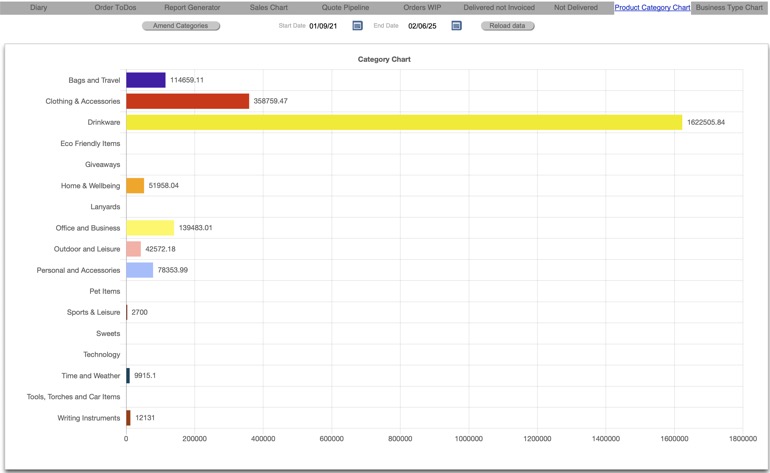The height and width of the screenshot is (473, 770).
Task: Open the Quote Pipeline tab
Action: [345, 7]
